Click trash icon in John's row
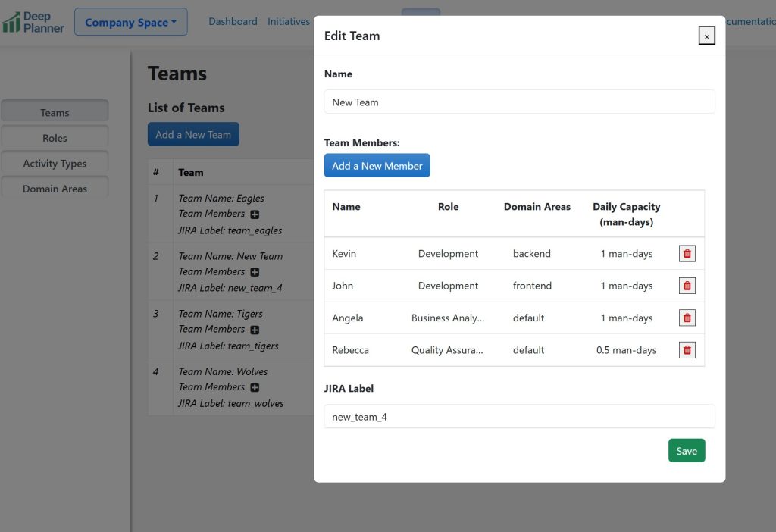The width and height of the screenshot is (776, 532). tap(687, 286)
